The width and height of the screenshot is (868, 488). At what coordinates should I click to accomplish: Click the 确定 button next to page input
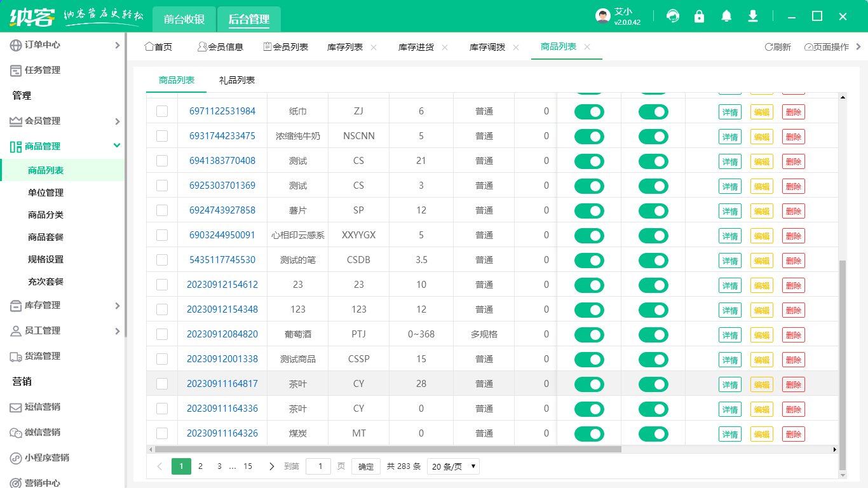point(365,466)
